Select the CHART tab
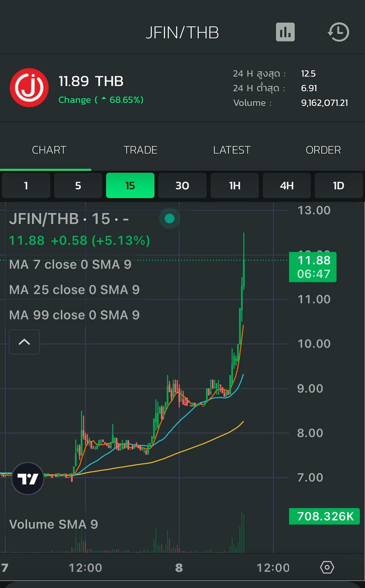 (49, 150)
